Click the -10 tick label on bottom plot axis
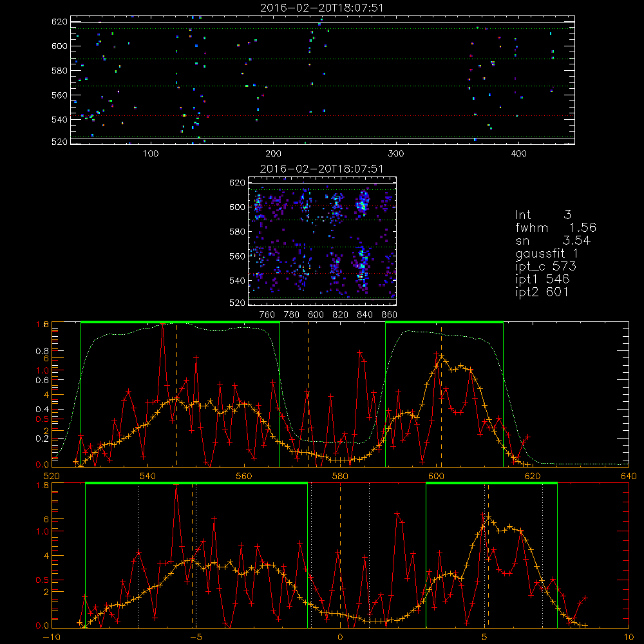 coord(52,638)
